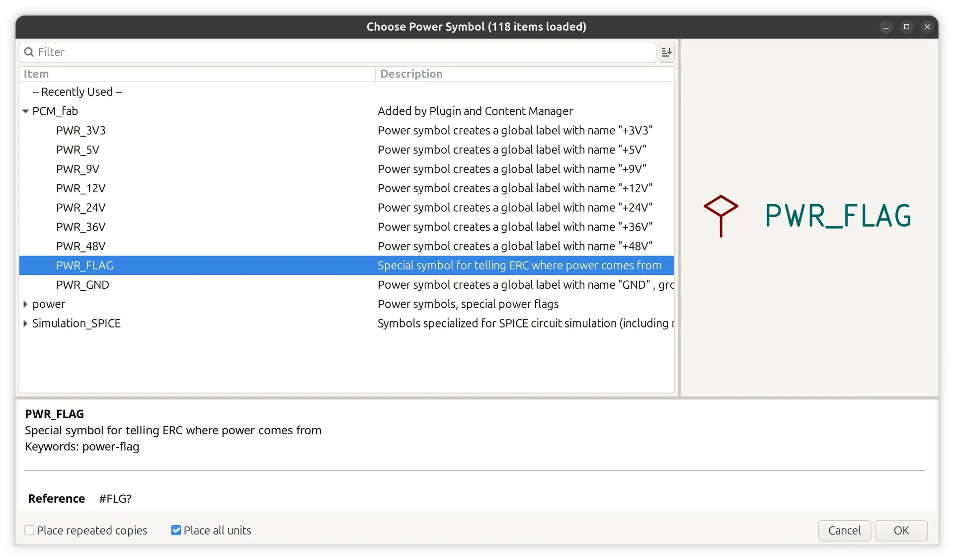Click the Cancel button
The width and height of the screenshot is (954, 560).
click(844, 530)
